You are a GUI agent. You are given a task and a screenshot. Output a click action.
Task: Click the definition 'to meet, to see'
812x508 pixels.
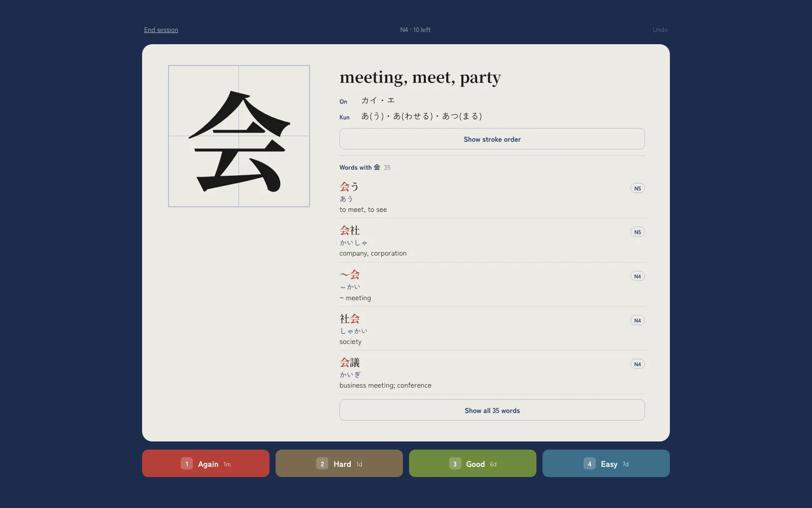tap(363, 210)
